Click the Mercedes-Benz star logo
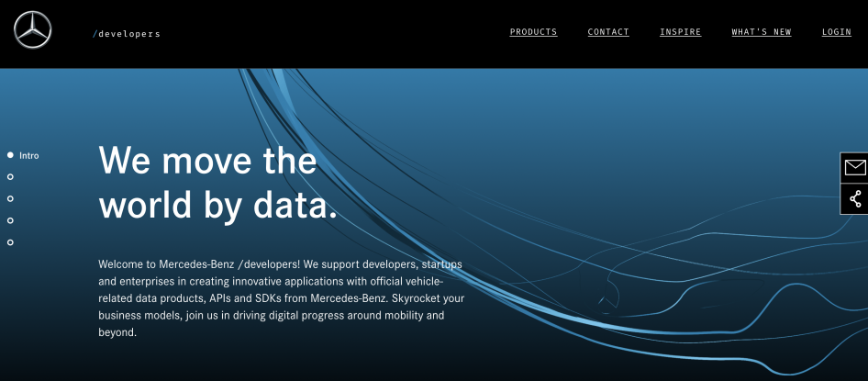868x381 pixels. coord(33,30)
